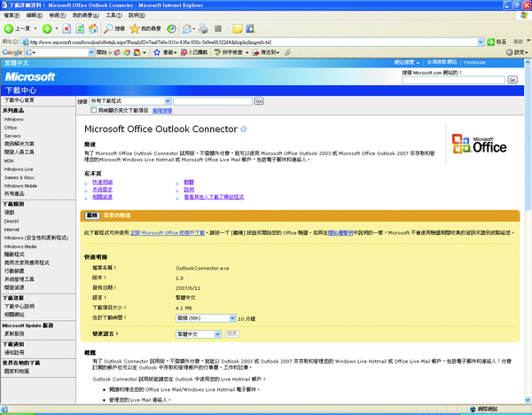
Task: Open the View menu in menu bar
Action: 58,15
